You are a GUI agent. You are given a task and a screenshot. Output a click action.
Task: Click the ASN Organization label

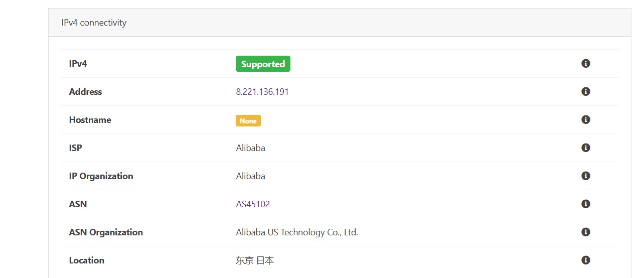pos(106,232)
